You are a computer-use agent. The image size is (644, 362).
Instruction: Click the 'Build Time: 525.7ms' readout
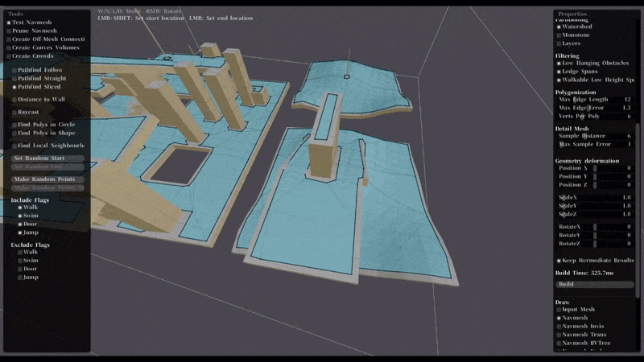pyautogui.click(x=584, y=273)
